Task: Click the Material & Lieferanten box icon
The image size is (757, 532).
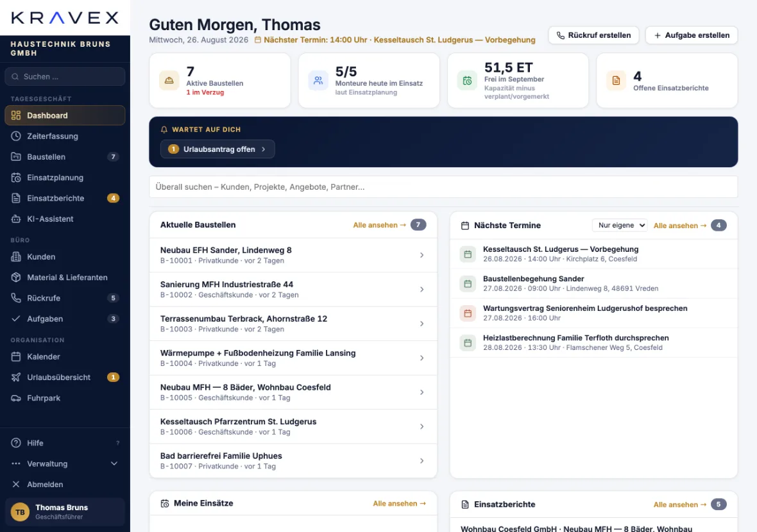Action: (x=16, y=278)
